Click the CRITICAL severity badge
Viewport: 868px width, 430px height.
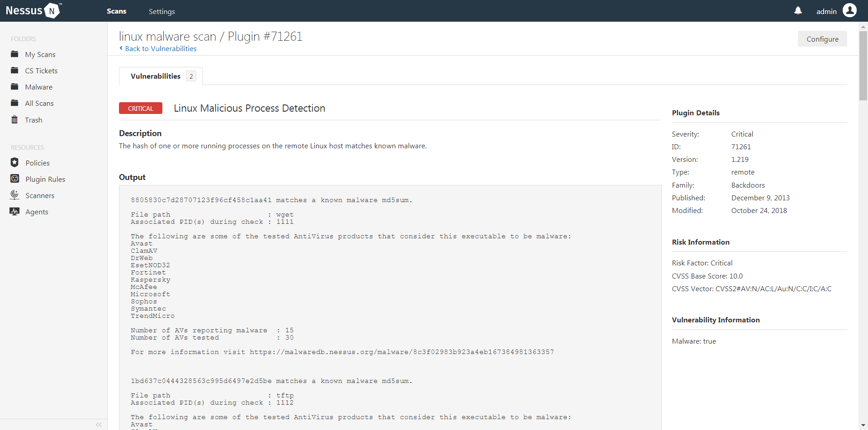(x=141, y=108)
